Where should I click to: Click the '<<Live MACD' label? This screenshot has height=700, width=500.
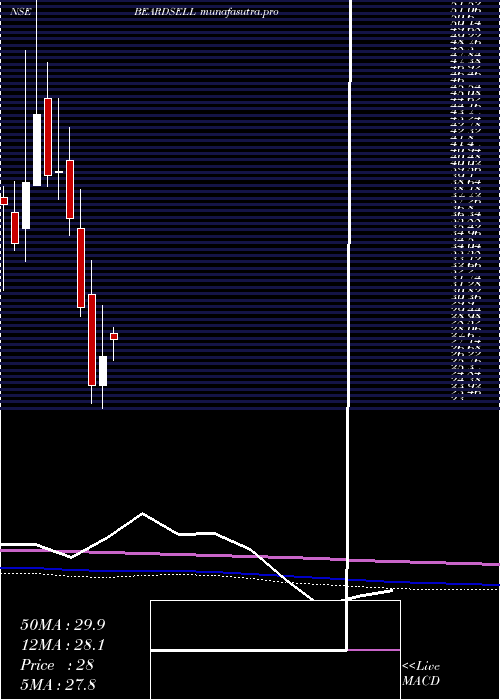[x=421, y=674]
